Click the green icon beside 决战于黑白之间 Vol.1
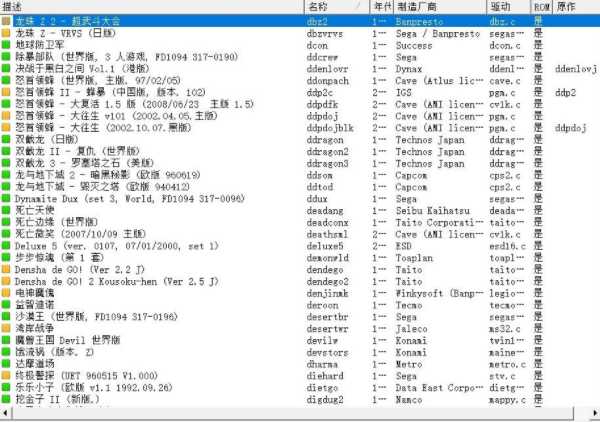 tap(6, 68)
